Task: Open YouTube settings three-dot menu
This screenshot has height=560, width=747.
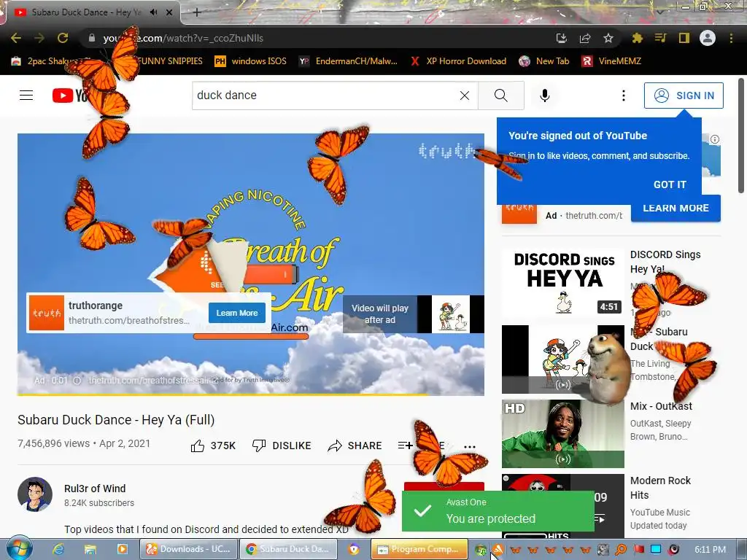Action: [x=623, y=96]
